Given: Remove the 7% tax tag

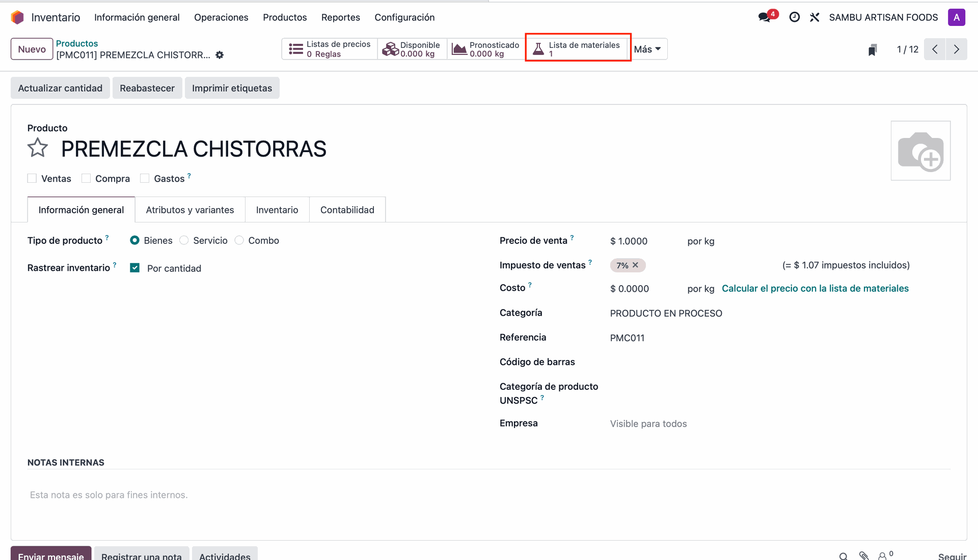Looking at the screenshot, I should (x=635, y=265).
